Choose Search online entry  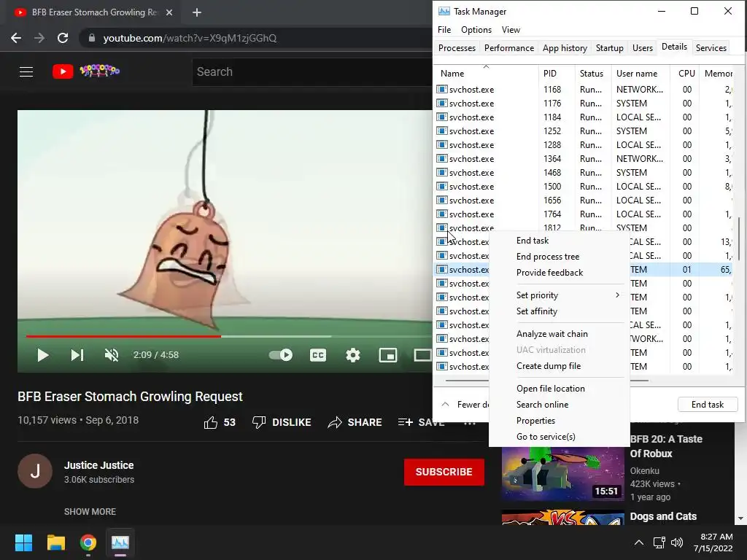[560, 405]
